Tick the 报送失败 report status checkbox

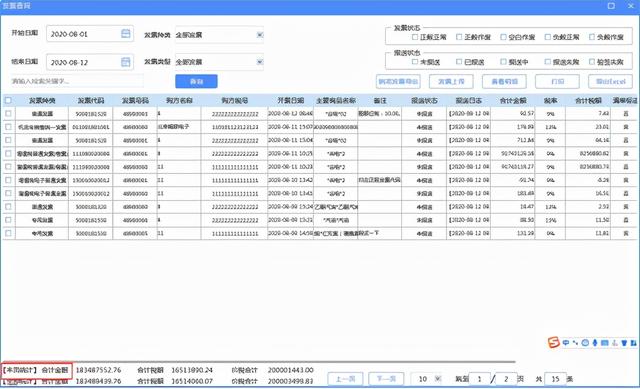coord(548,62)
